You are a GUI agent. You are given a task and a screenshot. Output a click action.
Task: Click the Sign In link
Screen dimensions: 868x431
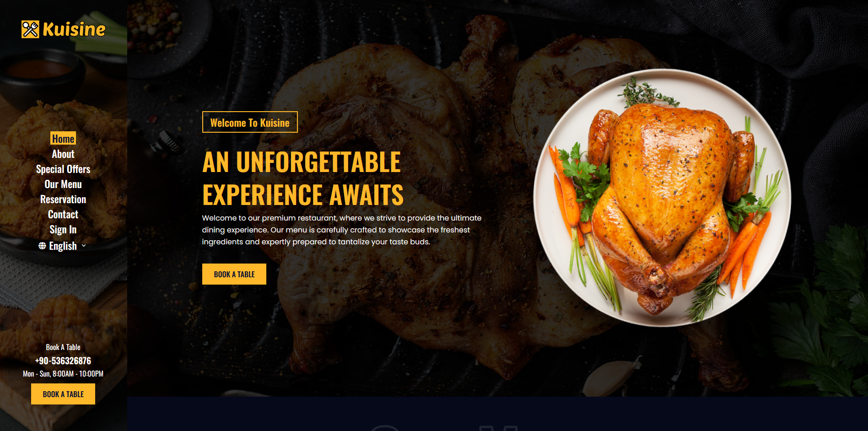pos(63,229)
